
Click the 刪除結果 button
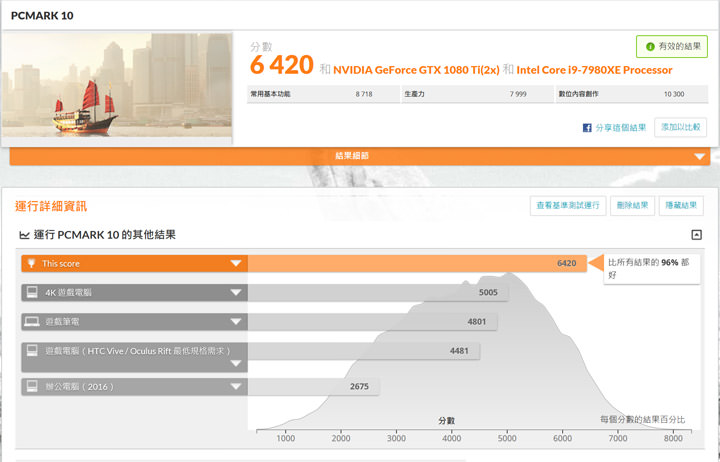pos(632,205)
